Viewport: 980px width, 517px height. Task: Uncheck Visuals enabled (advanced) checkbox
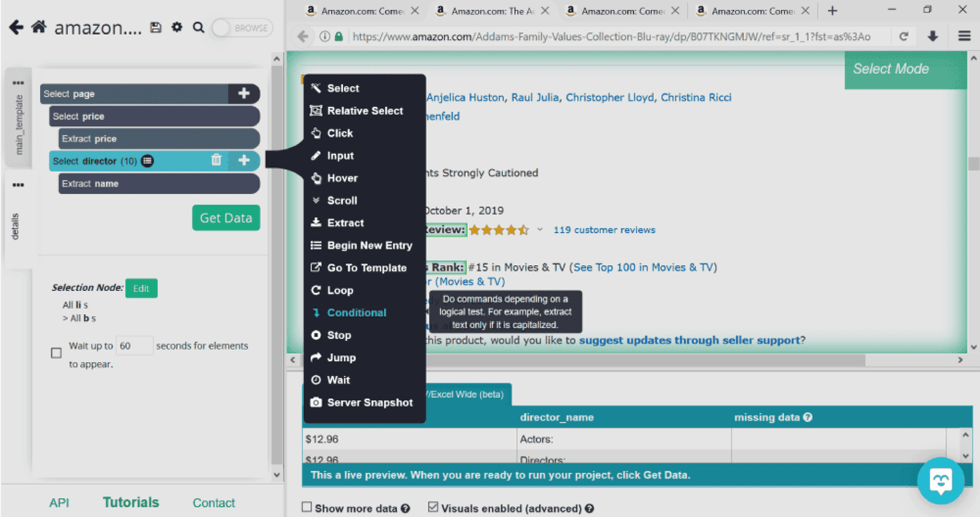433,507
